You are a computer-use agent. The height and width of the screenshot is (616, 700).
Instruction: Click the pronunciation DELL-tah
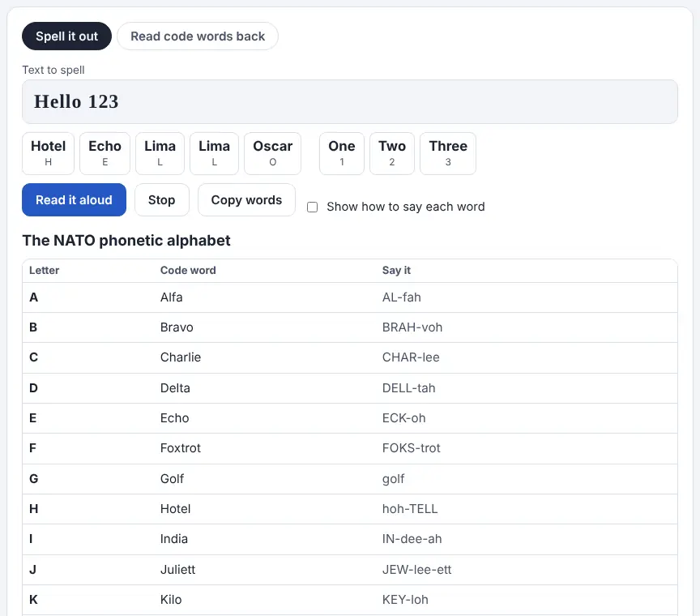[408, 387]
